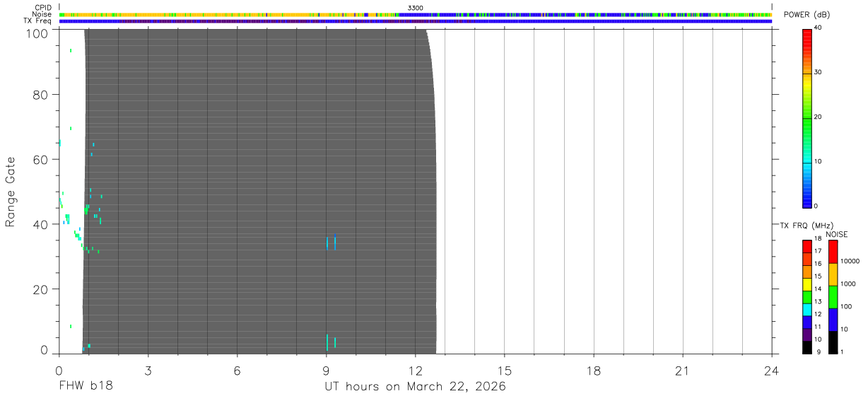Pick the green segment of NOISE legend

833,297
